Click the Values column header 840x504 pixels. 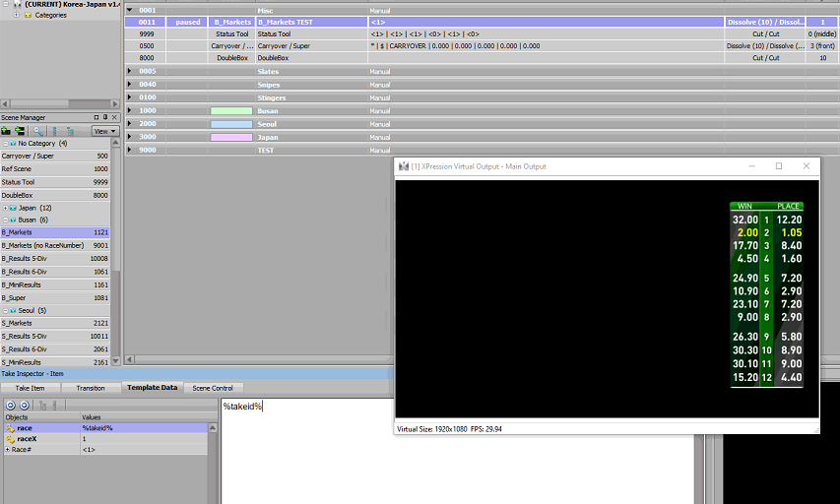click(x=149, y=417)
